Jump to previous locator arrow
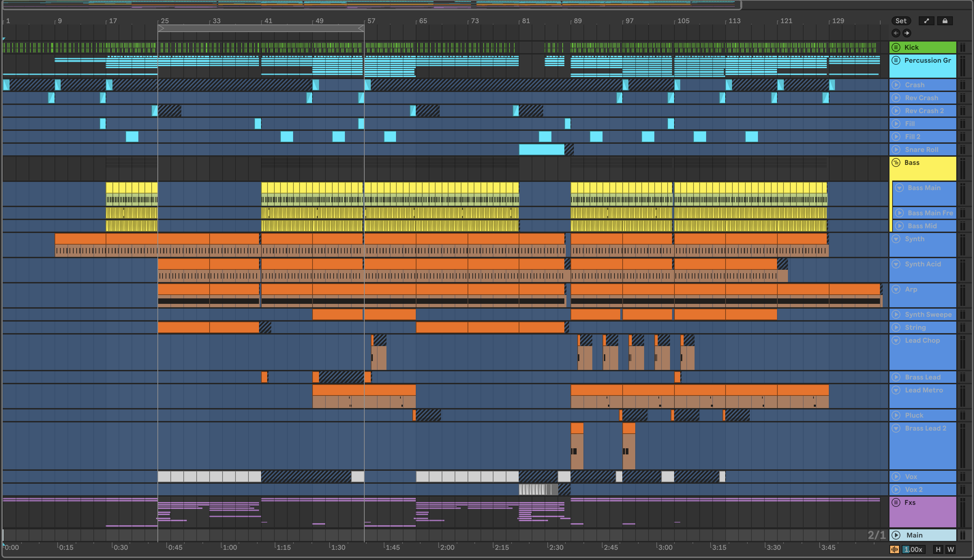Screen dimensions: 974x560 pyautogui.click(x=896, y=33)
